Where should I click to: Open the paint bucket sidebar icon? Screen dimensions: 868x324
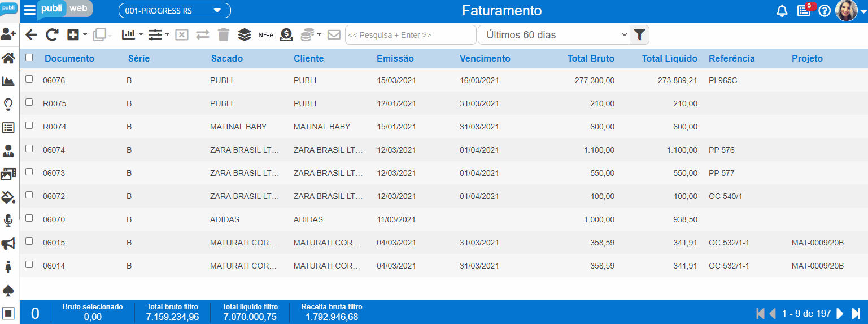pyautogui.click(x=8, y=197)
